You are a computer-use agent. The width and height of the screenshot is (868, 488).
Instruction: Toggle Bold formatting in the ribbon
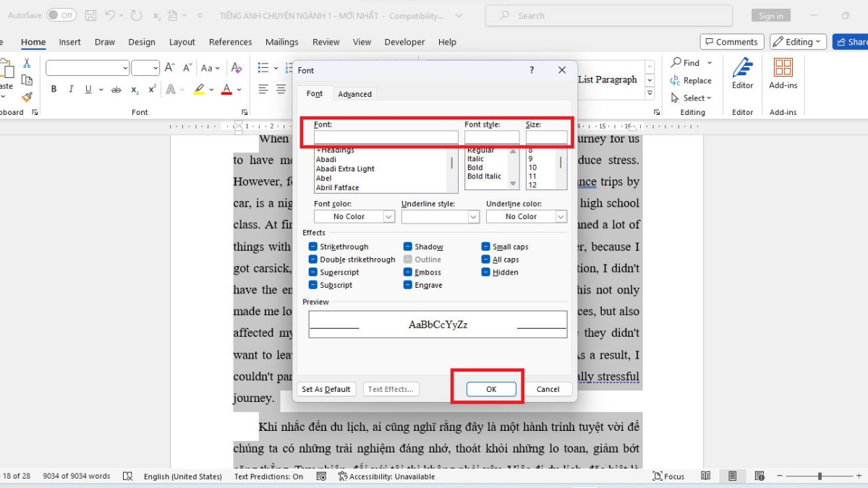point(54,89)
